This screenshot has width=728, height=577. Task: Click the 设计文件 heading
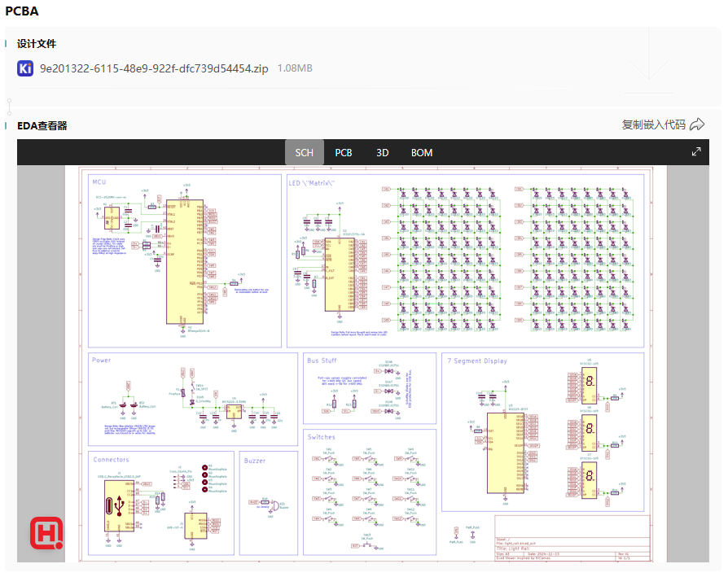click(x=36, y=44)
